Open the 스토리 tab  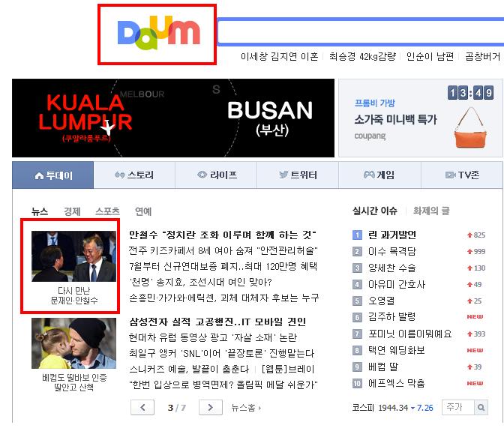[134, 175]
